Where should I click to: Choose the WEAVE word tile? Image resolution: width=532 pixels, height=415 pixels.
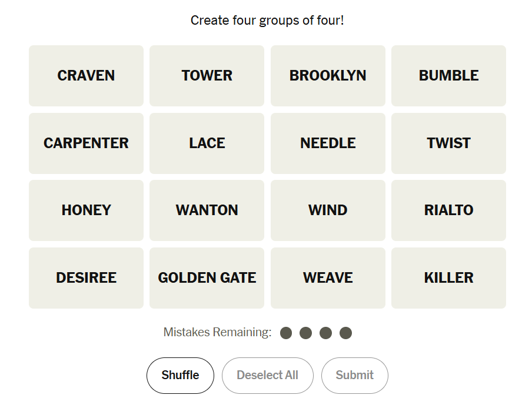pos(328,278)
